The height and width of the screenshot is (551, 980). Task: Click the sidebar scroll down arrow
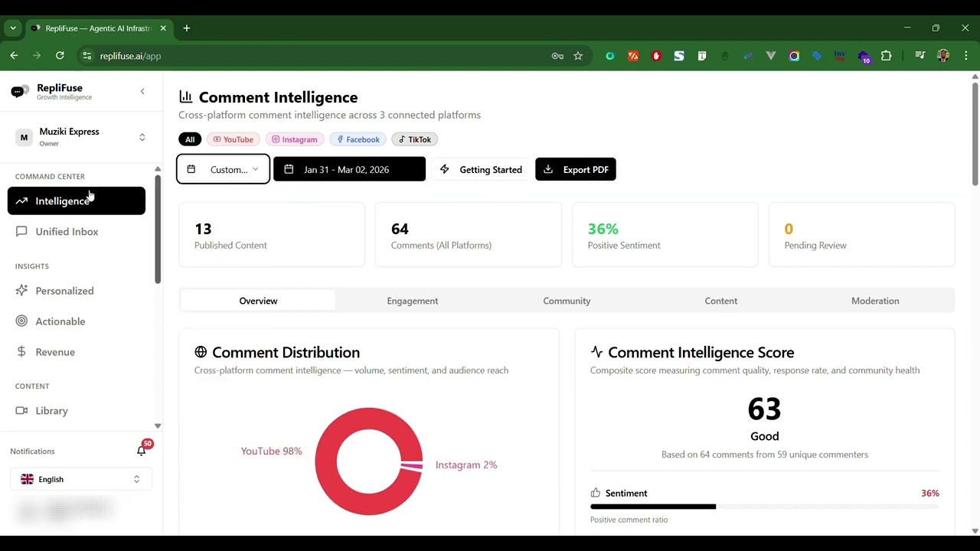pos(158,426)
